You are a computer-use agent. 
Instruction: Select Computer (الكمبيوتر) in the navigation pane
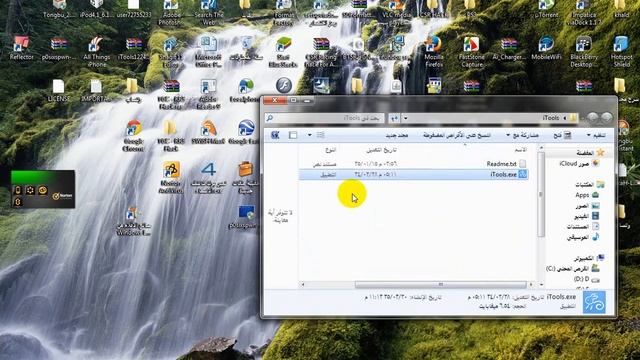[589, 258]
